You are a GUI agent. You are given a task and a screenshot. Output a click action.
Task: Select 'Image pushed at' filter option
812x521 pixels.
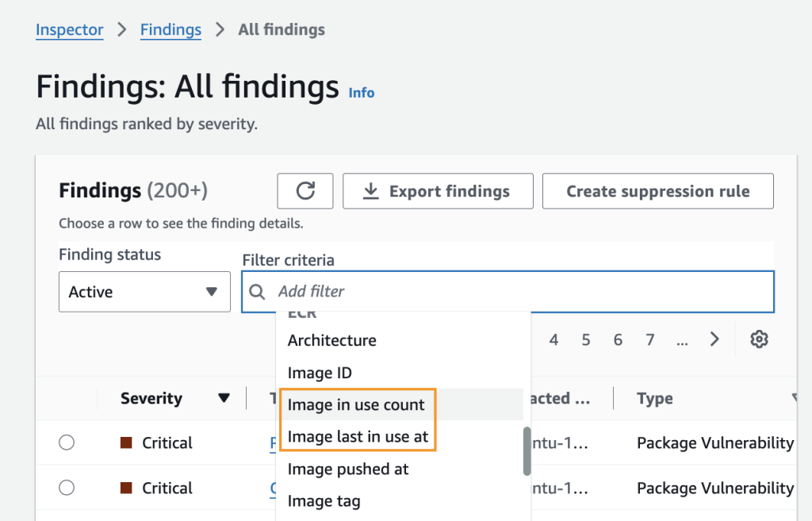[x=348, y=469]
